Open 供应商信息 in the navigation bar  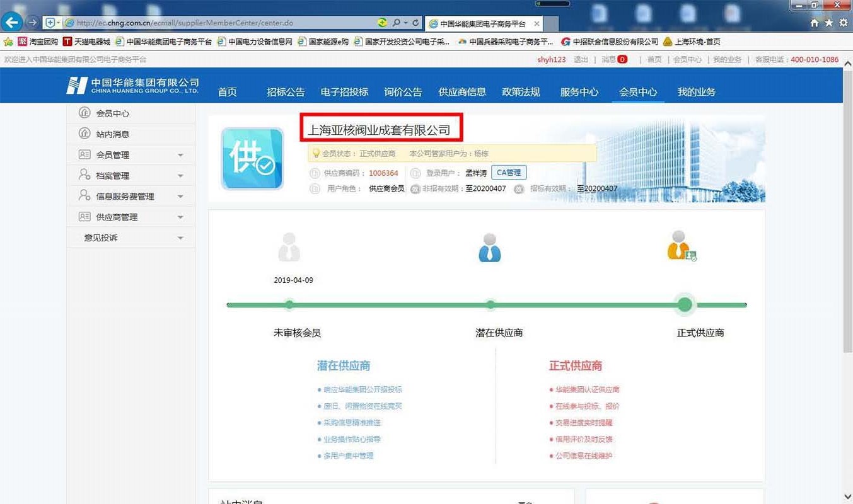[x=462, y=92]
